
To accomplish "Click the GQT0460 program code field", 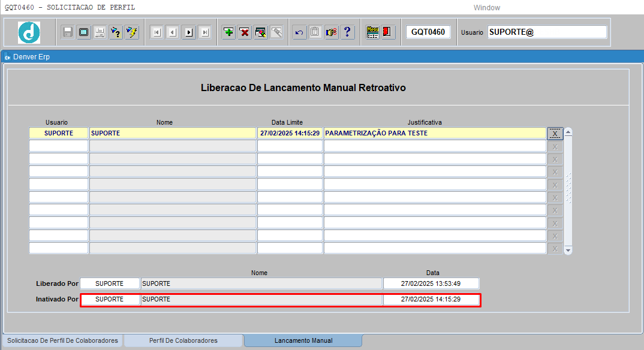I will click(x=428, y=32).
